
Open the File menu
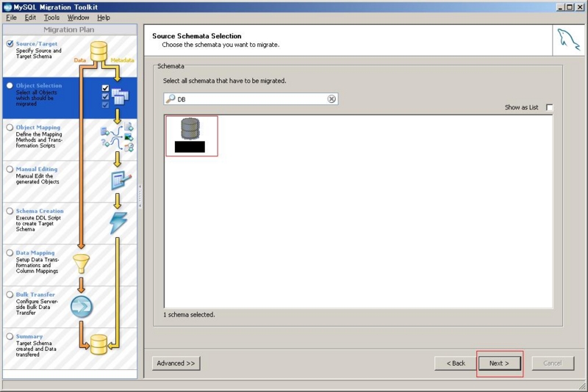pos(11,18)
